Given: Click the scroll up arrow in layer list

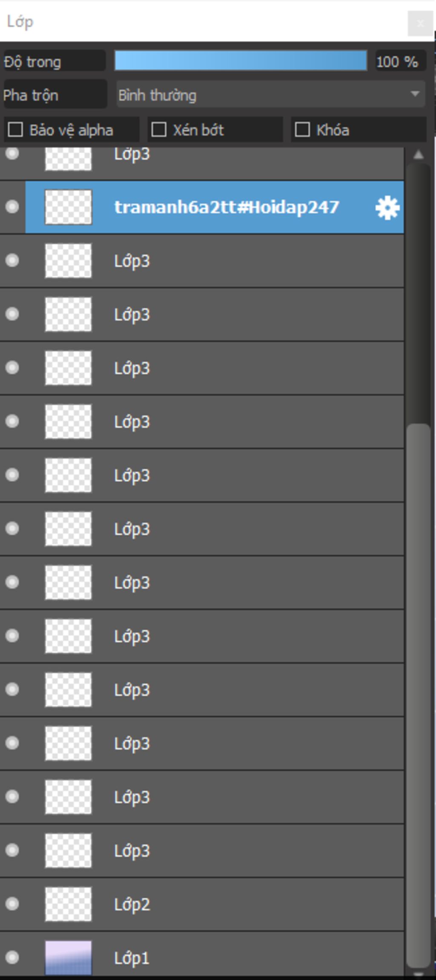Looking at the screenshot, I should click(x=419, y=154).
